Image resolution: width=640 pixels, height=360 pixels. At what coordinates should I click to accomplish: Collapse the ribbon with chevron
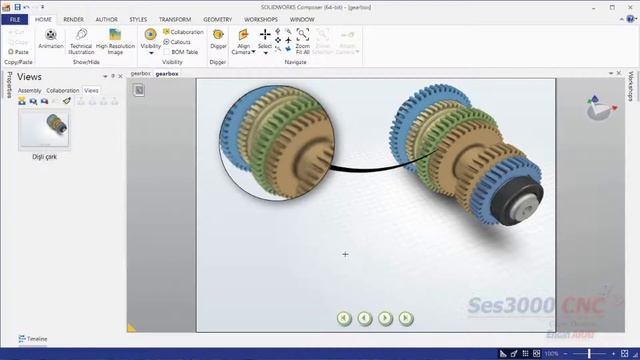[x=622, y=19]
